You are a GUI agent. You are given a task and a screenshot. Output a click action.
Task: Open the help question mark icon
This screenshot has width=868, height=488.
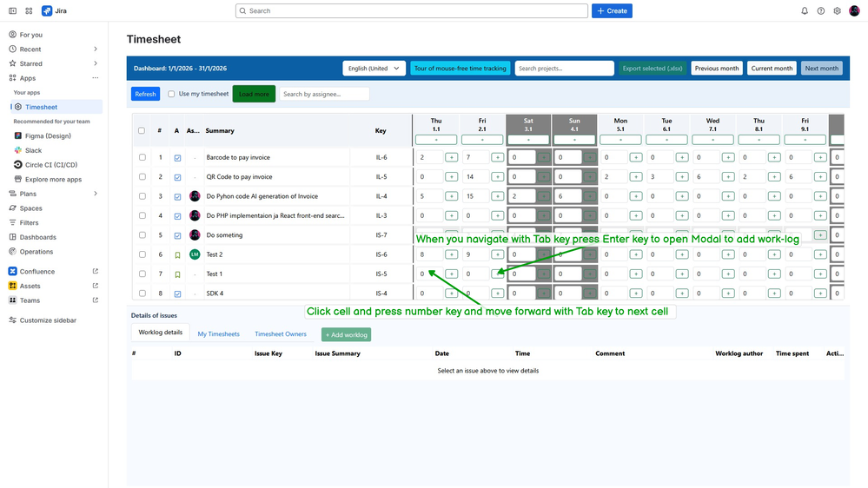tap(821, 11)
